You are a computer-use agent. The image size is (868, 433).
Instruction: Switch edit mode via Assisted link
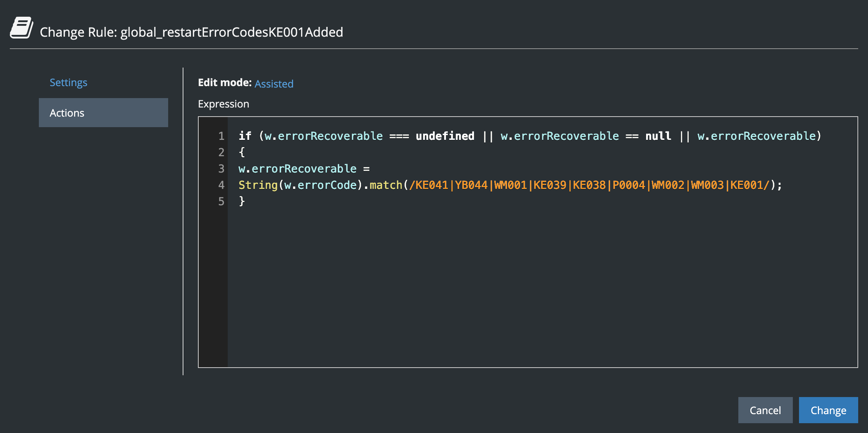[x=274, y=84]
